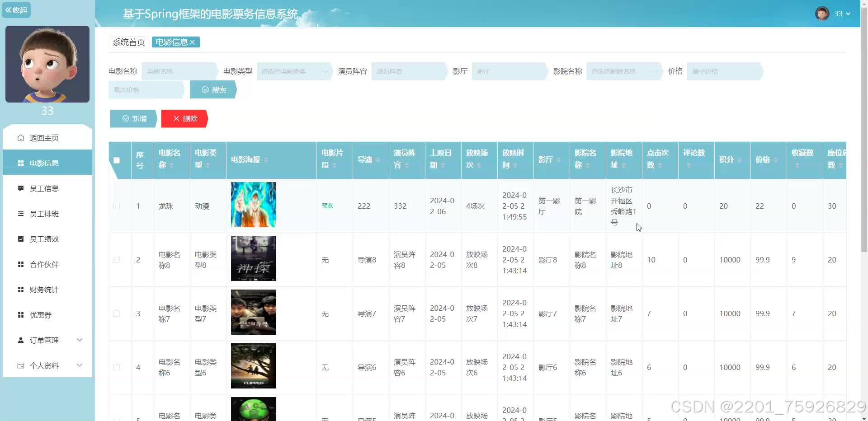
Task: Sort by 点击次数 column arrows
Action: pos(660,165)
